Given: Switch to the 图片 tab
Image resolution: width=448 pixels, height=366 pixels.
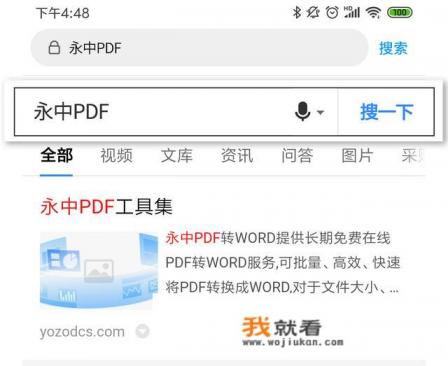Looking at the screenshot, I should [x=357, y=156].
